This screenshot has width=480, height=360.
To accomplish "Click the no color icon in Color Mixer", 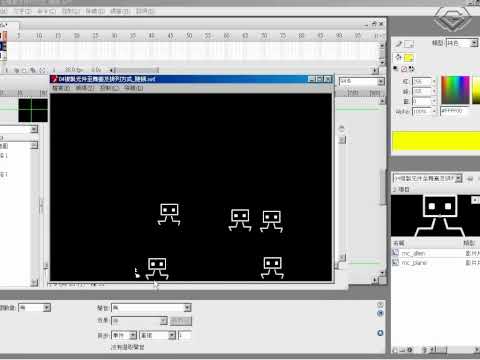I will pyautogui.click(x=404, y=69).
